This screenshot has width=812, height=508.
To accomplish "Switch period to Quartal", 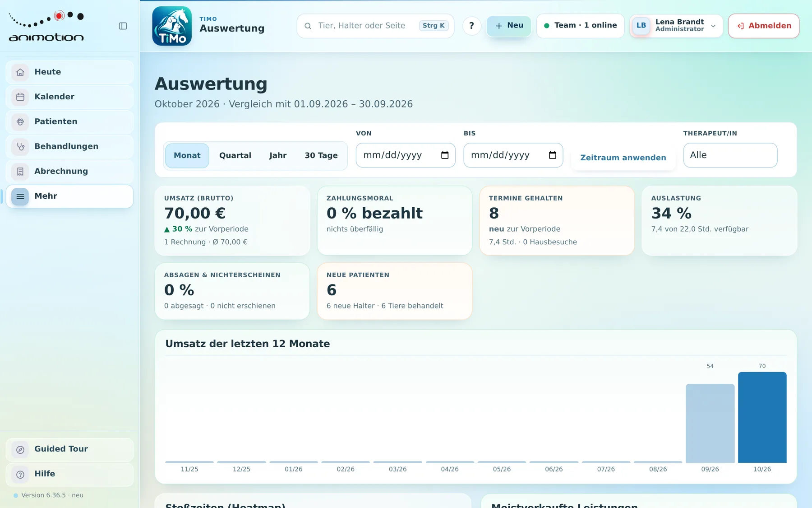I will [x=235, y=156].
